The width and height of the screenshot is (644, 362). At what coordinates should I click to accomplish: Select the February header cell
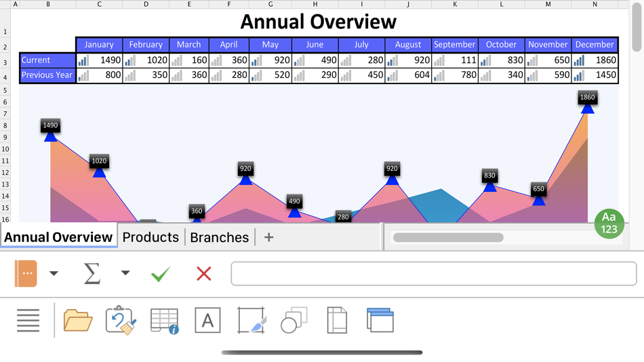(146, 44)
